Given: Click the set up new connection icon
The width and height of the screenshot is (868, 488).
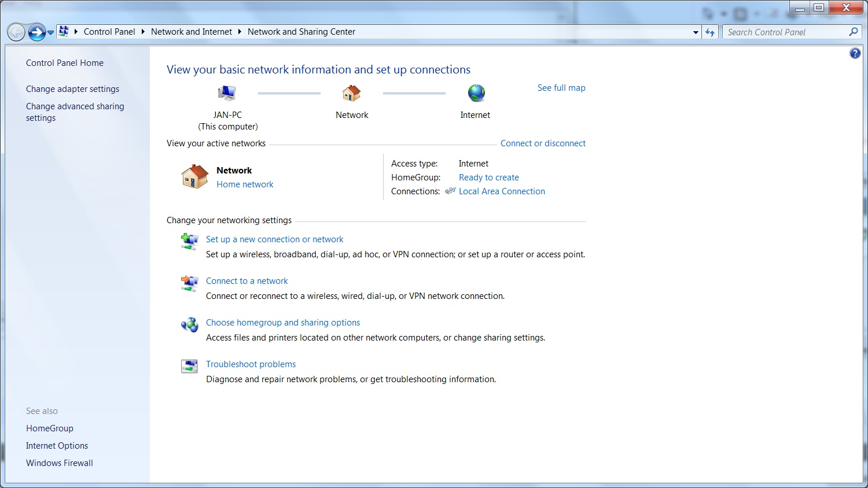Looking at the screenshot, I should pyautogui.click(x=189, y=241).
